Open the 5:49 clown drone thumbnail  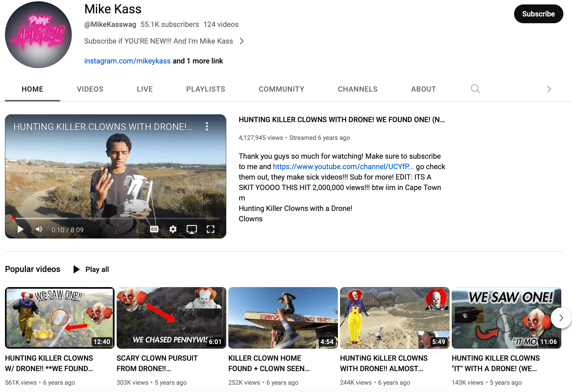pyautogui.click(x=395, y=318)
